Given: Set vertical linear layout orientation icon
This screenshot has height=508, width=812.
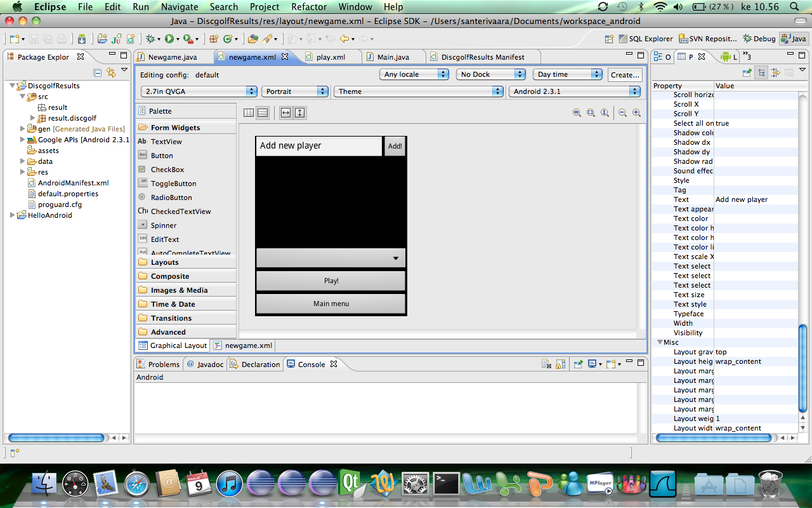Looking at the screenshot, I should [263, 113].
